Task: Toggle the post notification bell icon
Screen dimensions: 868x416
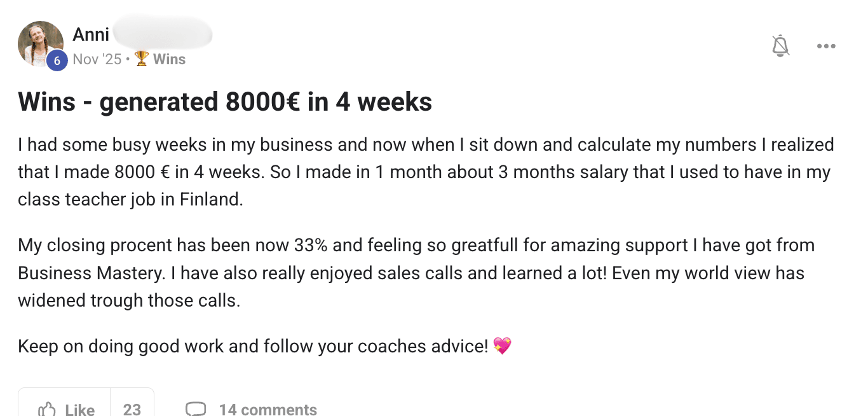Action: [780, 46]
